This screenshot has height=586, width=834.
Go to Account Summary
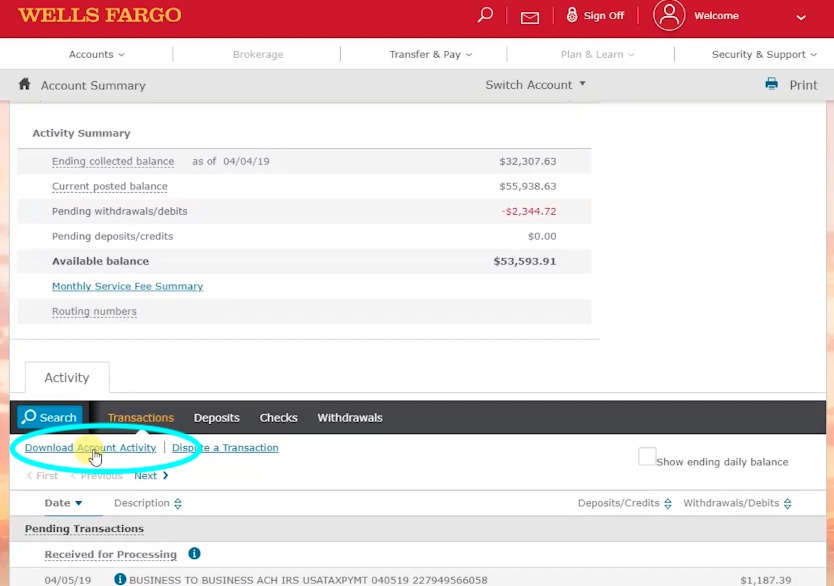click(93, 86)
